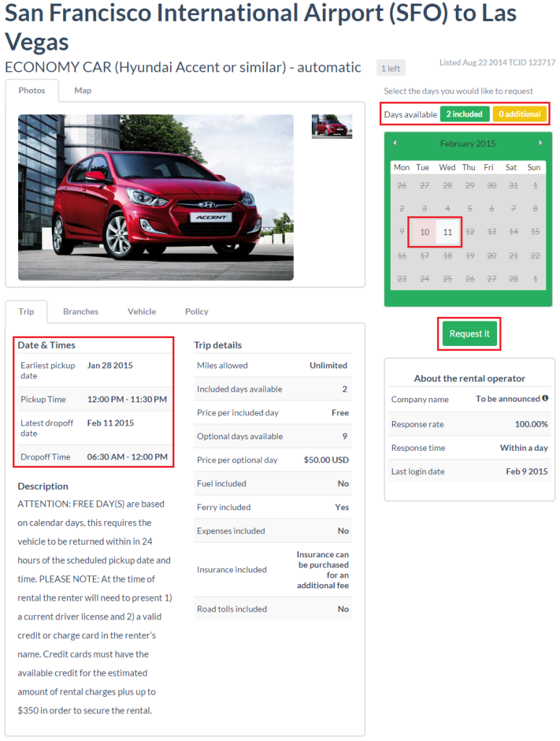Click the 2 included badge
Image resolution: width=560 pixels, height=741 pixels.
(464, 114)
